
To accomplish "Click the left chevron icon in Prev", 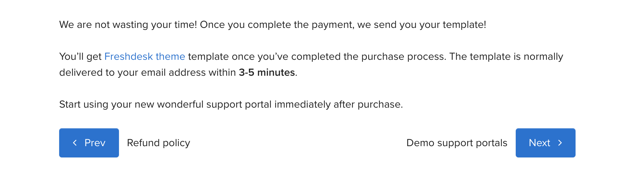I will click(75, 143).
